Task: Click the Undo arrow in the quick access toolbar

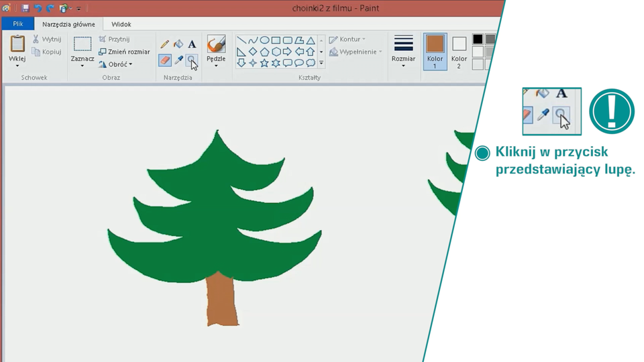Action: (x=38, y=8)
